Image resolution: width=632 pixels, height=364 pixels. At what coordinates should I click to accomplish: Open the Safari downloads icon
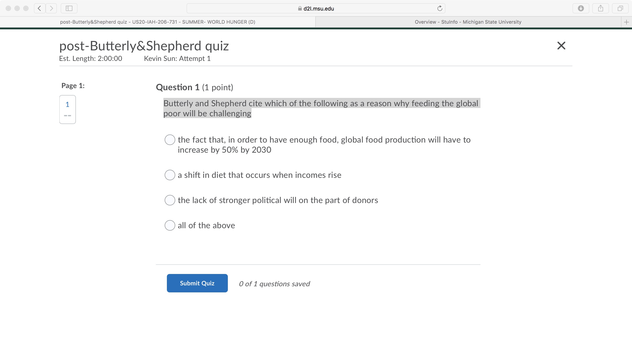[581, 8]
